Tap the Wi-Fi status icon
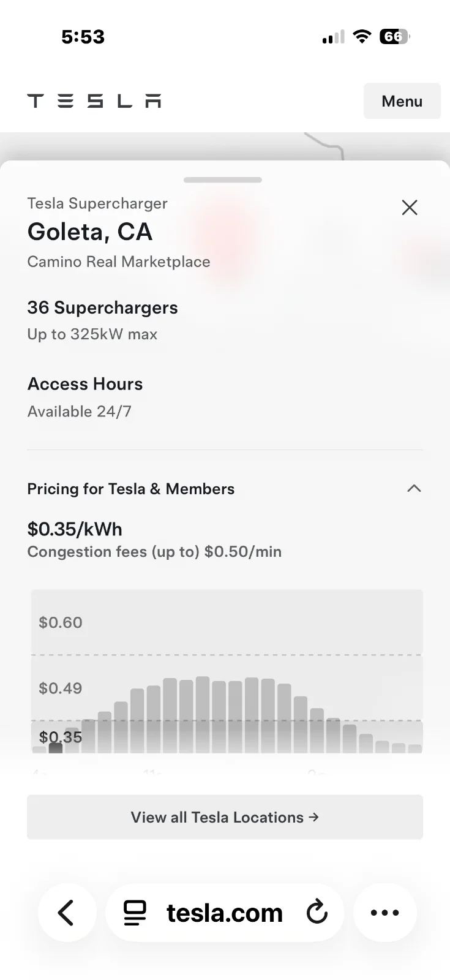The height and width of the screenshot is (980, 450). click(x=362, y=37)
